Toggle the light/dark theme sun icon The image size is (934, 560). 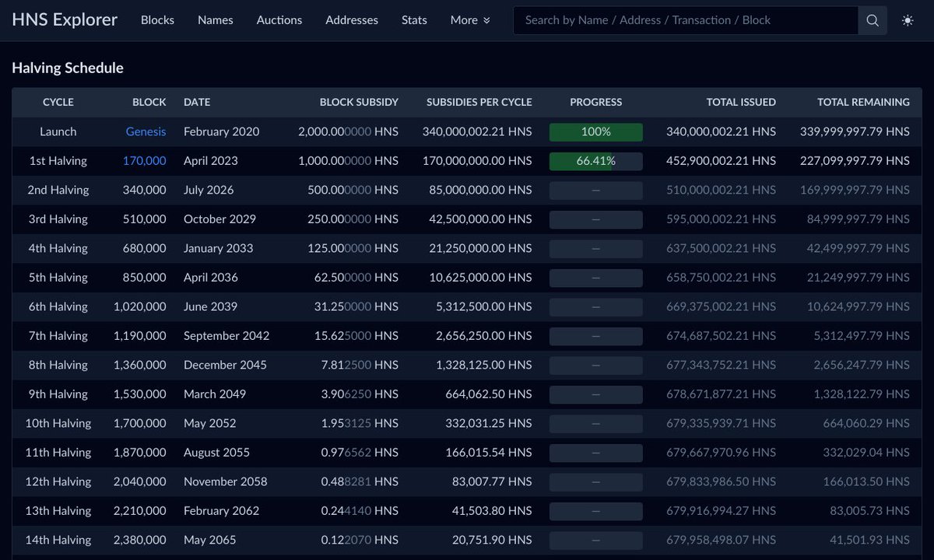(x=908, y=20)
